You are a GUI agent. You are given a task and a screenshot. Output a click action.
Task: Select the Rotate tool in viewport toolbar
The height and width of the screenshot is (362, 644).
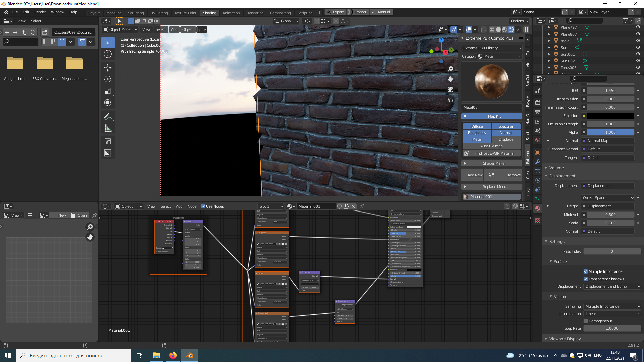point(108,79)
